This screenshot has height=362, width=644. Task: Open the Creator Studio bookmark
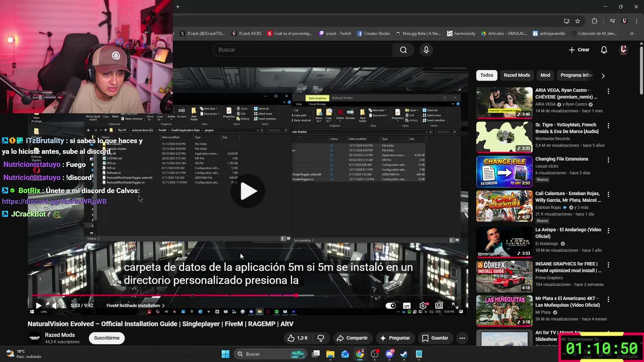coord(373,34)
